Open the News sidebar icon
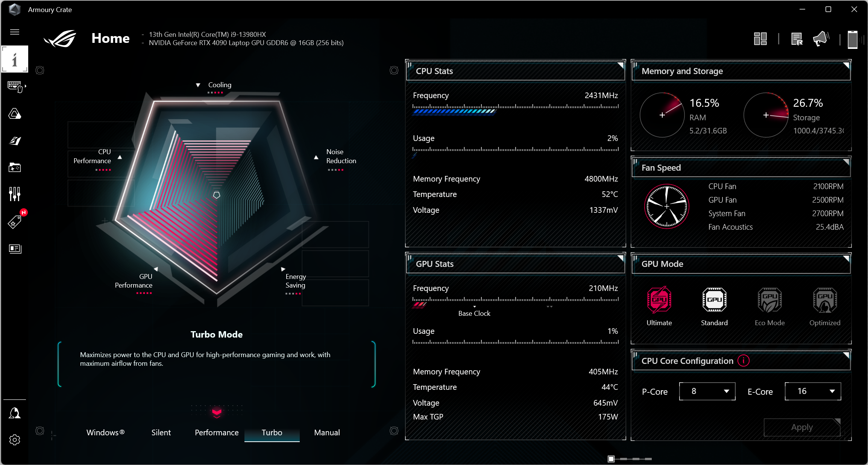Viewport: 868px width, 465px height. click(x=15, y=248)
